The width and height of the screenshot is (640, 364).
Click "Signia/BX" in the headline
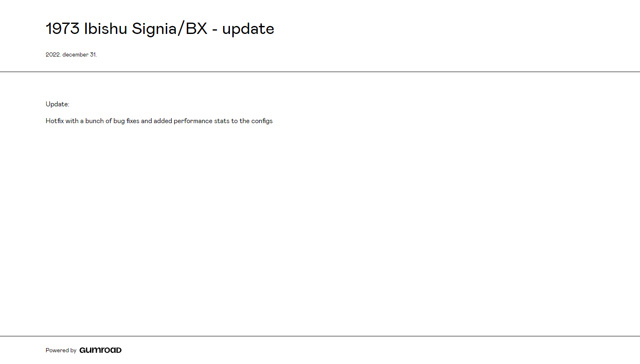(170, 29)
